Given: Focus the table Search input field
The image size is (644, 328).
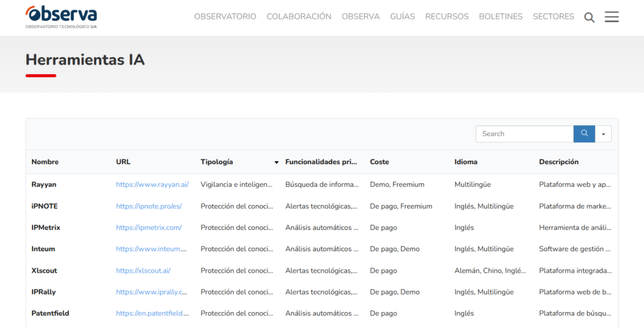Looking at the screenshot, I should click(525, 133).
